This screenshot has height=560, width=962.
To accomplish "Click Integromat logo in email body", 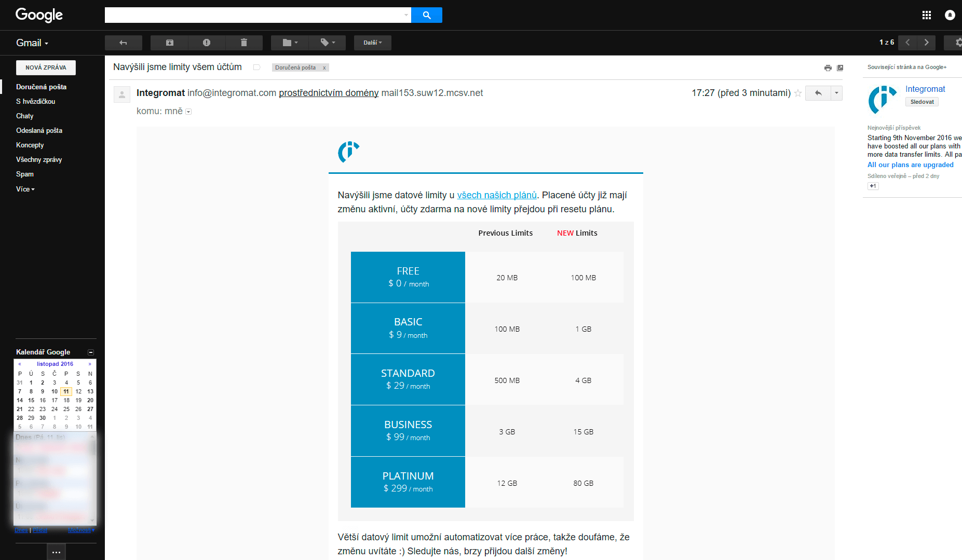I will click(349, 152).
